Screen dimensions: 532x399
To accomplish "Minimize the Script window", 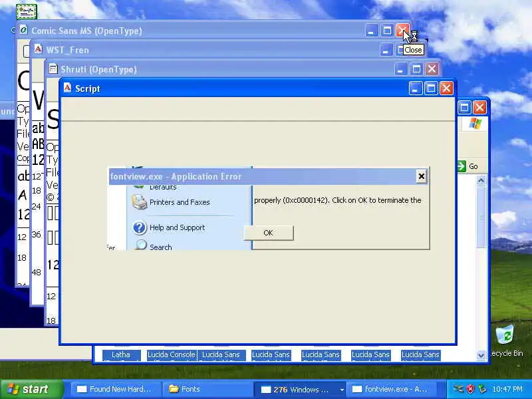I will coord(416,88).
